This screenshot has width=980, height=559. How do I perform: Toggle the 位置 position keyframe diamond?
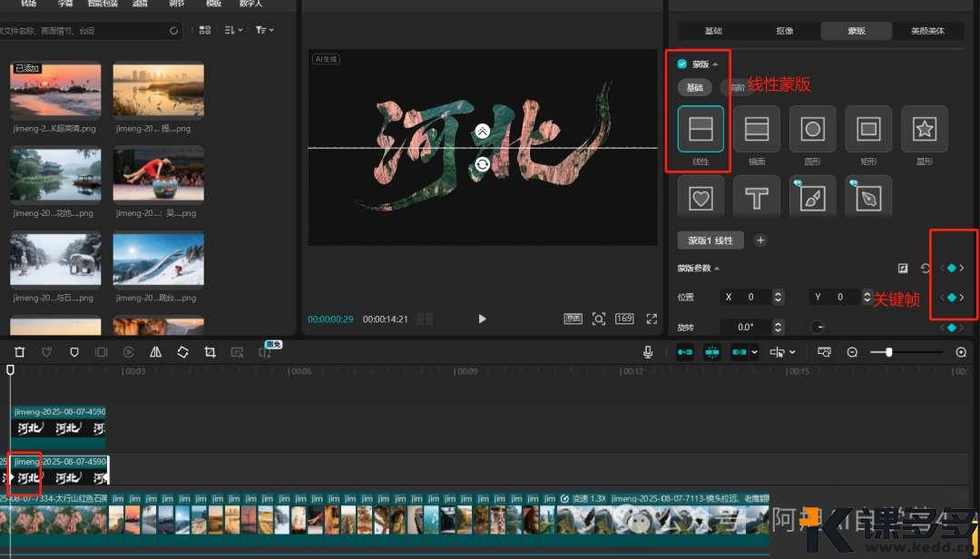click(951, 297)
